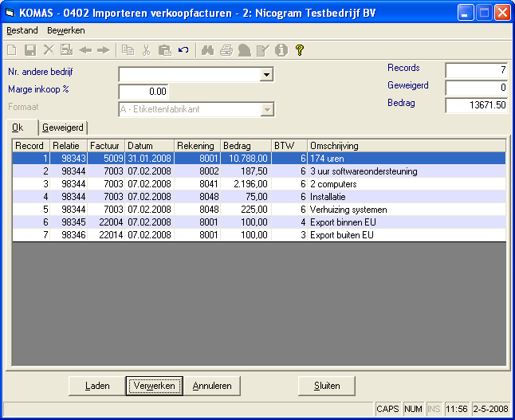Click the 11:56 time in status bar
Viewport: 515px width, 420px height.
point(457,409)
